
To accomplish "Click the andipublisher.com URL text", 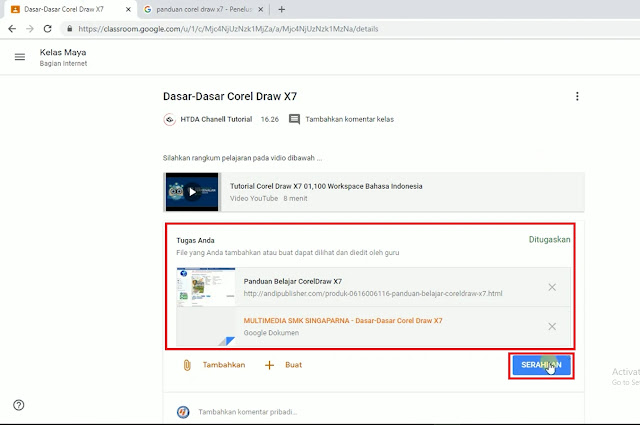I will (373, 294).
